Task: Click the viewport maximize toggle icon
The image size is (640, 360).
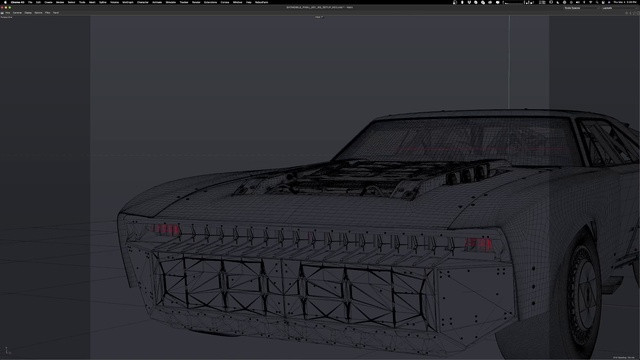Action: click(638, 13)
